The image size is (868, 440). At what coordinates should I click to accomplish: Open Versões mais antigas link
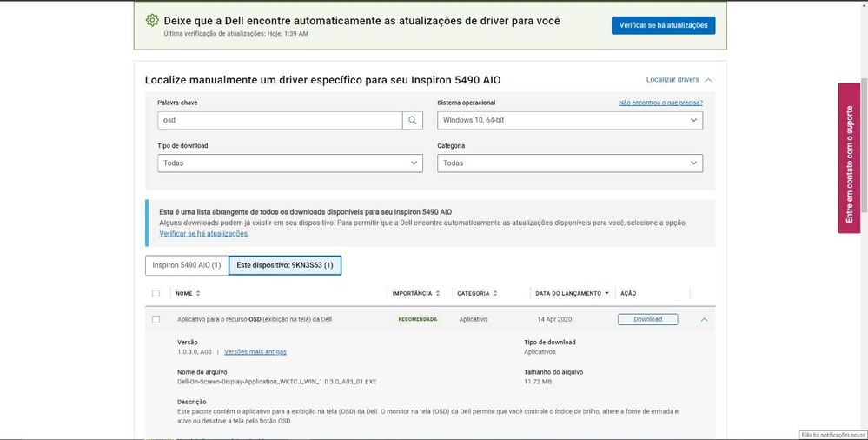(255, 352)
